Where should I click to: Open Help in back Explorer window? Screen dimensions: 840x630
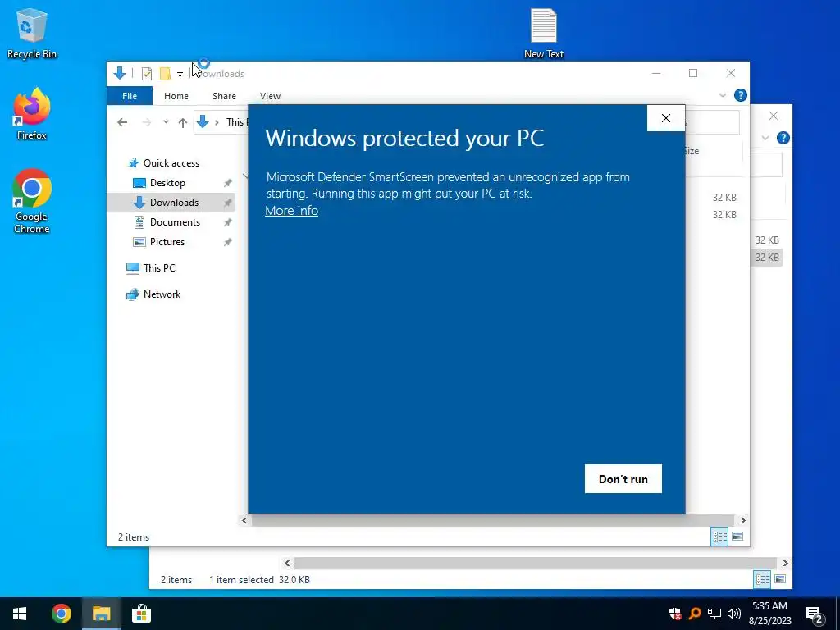pyautogui.click(x=783, y=138)
